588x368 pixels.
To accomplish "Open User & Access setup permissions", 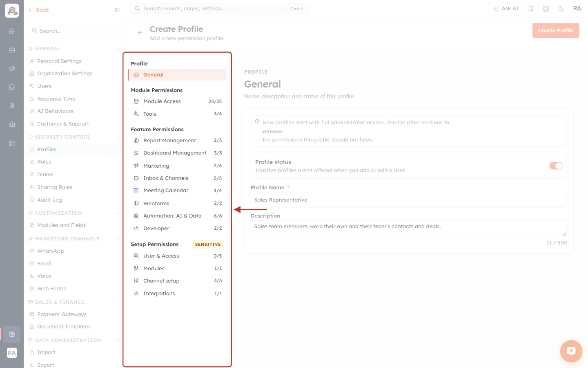I will (x=177, y=256).
